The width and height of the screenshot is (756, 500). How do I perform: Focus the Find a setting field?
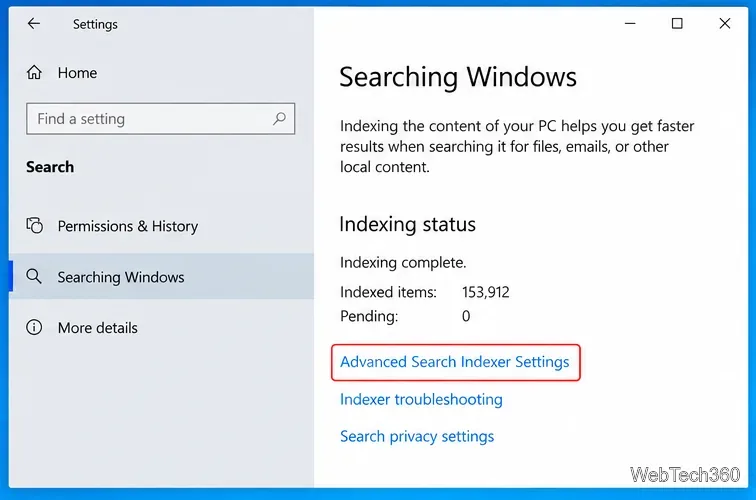pyautogui.click(x=161, y=119)
